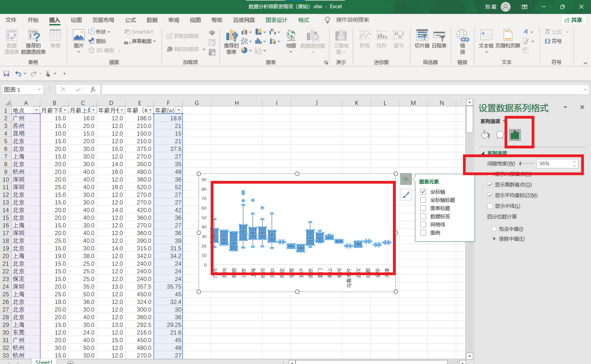The image size is (591, 364).
Task: Click the Undo arrow icon
Action: pyautogui.click(x=18, y=74)
